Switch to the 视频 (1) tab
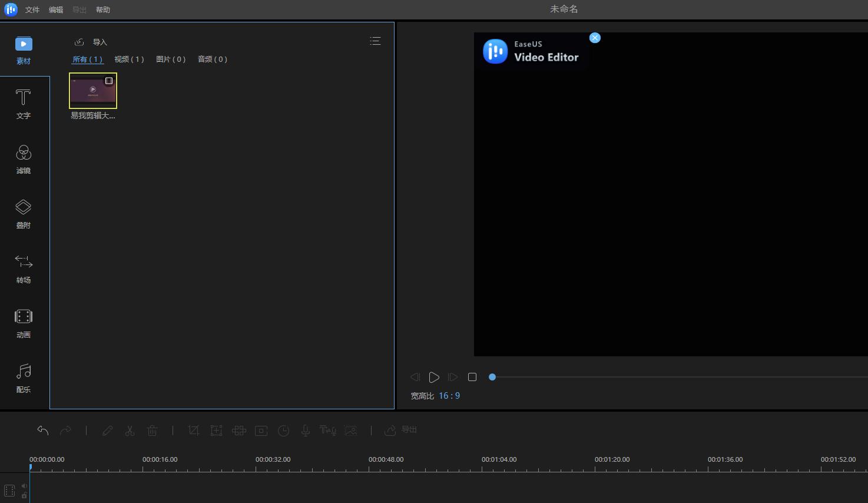Image resolution: width=868 pixels, height=503 pixels. click(x=129, y=59)
